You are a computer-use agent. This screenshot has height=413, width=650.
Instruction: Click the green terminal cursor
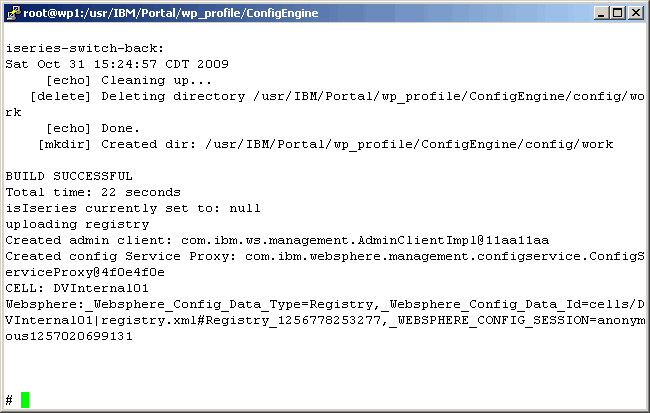(x=25, y=400)
